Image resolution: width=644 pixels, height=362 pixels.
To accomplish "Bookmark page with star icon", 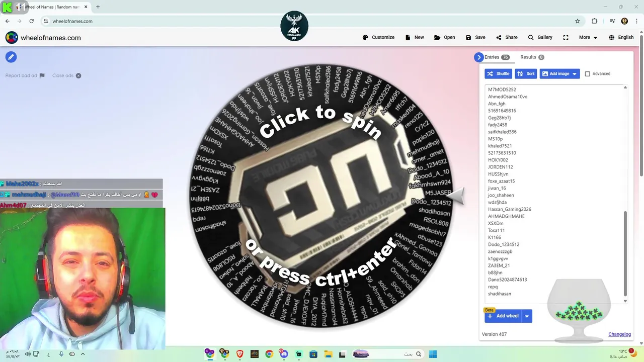I will 578,21.
